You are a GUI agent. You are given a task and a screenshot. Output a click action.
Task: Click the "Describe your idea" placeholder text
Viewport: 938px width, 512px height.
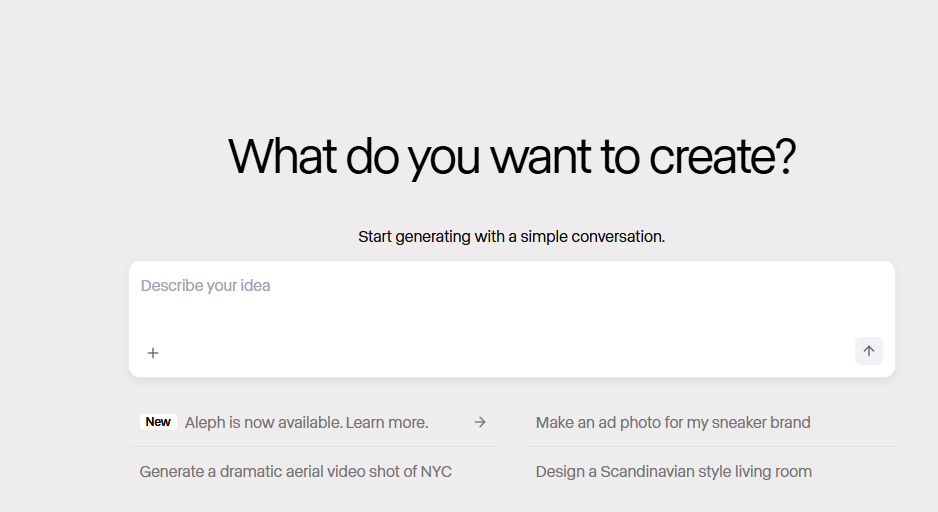click(205, 286)
